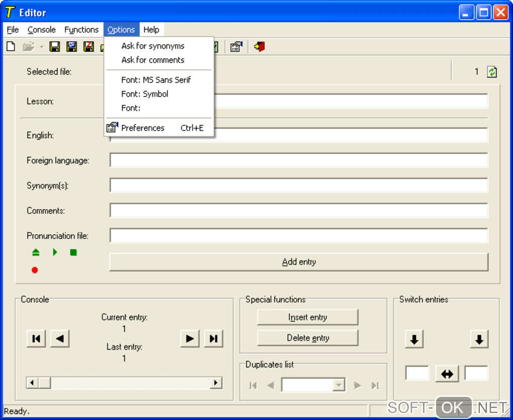
Task: Open the Functions menu
Action: pos(81,30)
